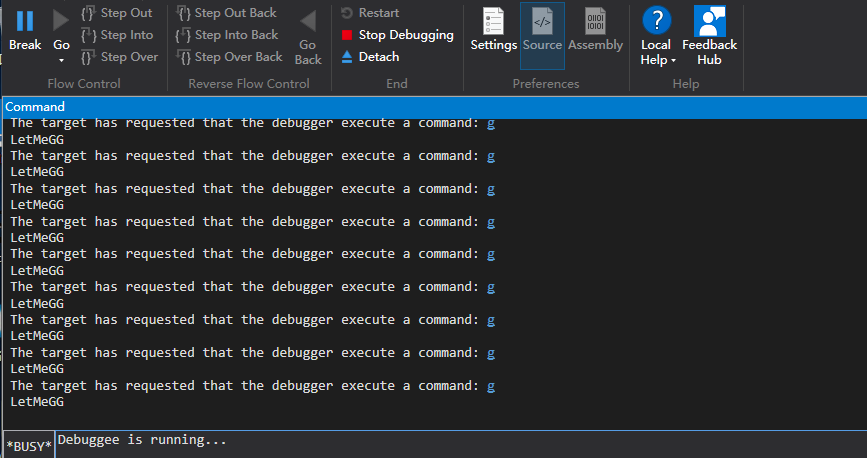Open the Local Help icon
The height and width of the screenshot is (458, 867).
pos(657,20)
